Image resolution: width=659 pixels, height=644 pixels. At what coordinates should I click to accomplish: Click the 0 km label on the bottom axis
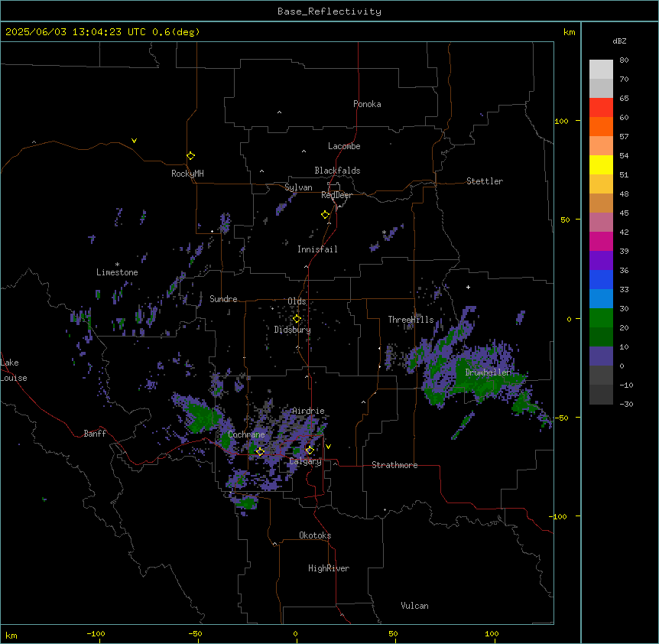[295, 634]
